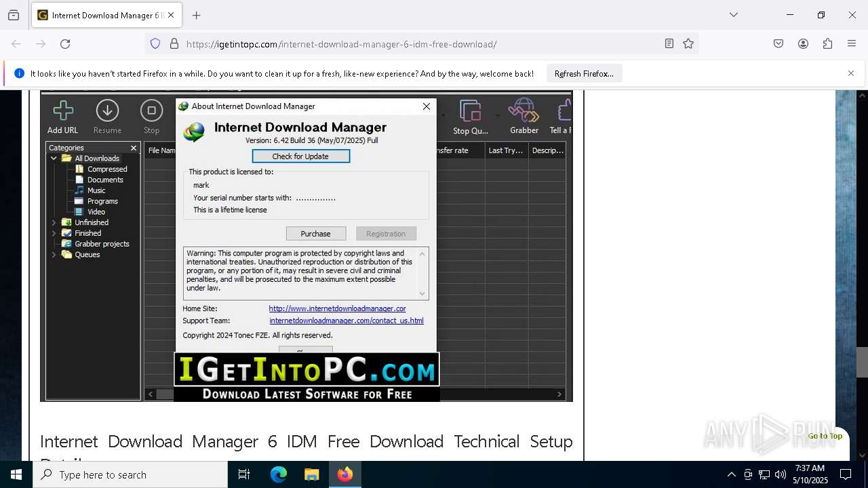Image resolution: width=868 pixels, height=488 pixels.
Task: Click the Add URL toolbar icon
Action: [63, 117]
